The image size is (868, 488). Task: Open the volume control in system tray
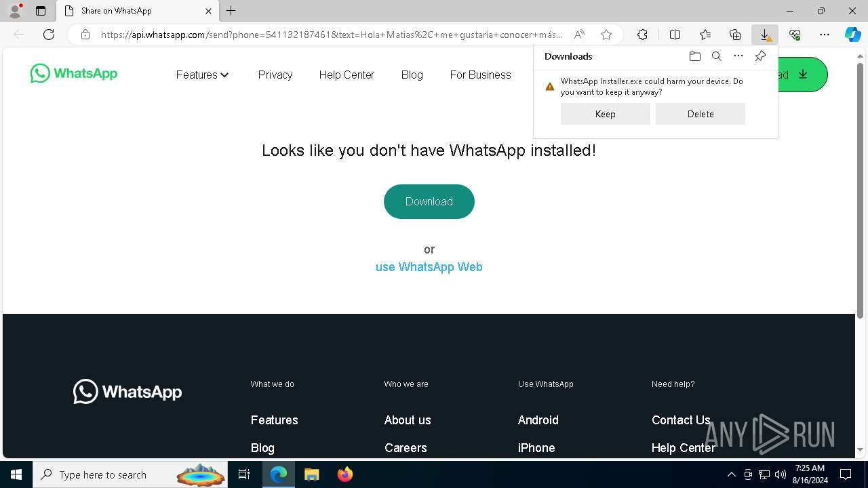(780, 474)
